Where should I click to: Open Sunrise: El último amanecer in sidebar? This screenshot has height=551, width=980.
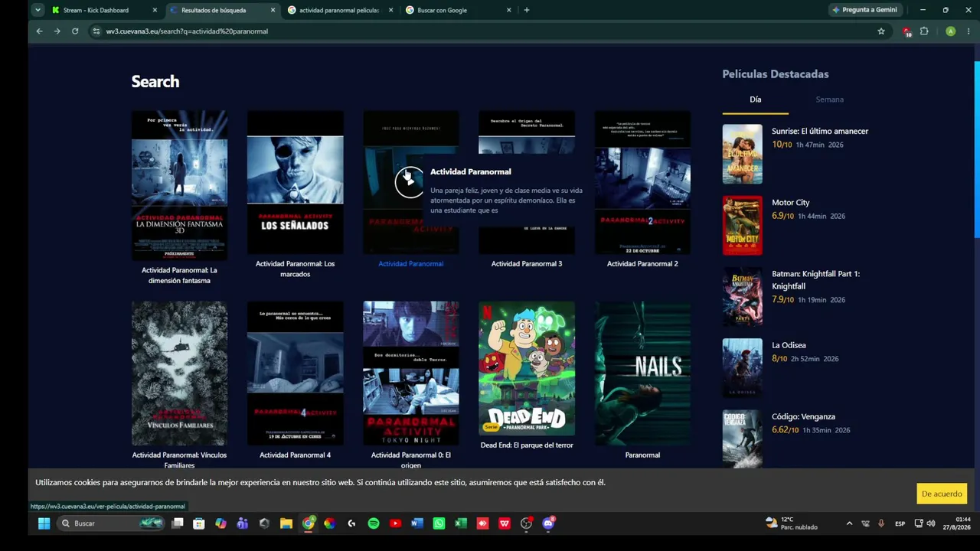pos(820,132)
